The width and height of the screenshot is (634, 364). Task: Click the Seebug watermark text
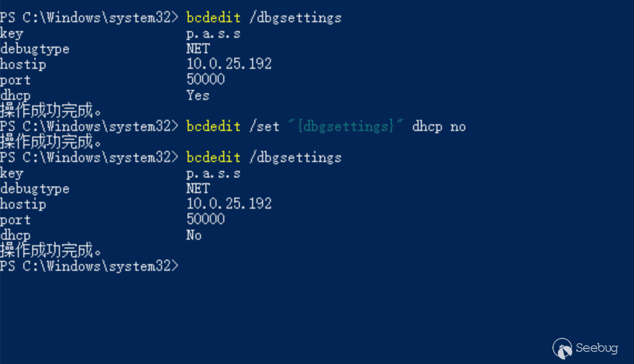pyautogui.click(x=597, y=348)
